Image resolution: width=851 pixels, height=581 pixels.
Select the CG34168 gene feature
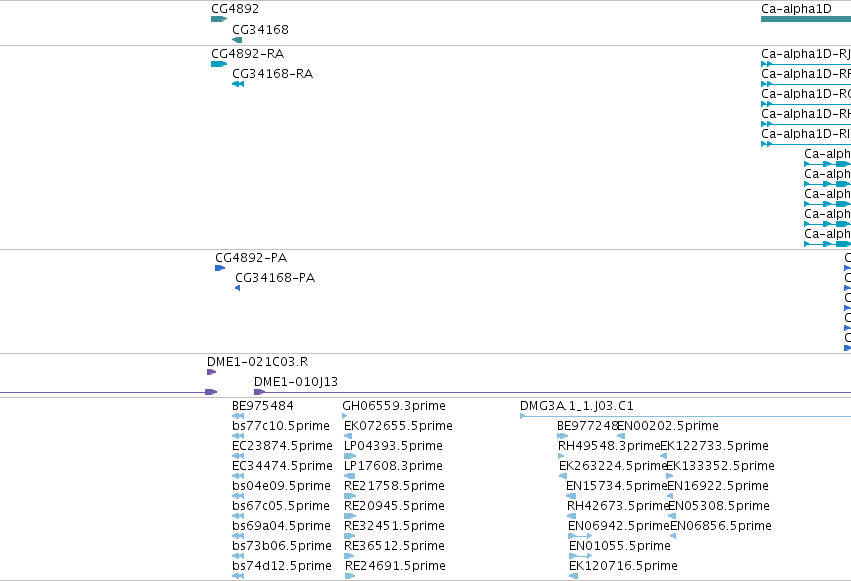pyautogui.click(x=237, y=40)
